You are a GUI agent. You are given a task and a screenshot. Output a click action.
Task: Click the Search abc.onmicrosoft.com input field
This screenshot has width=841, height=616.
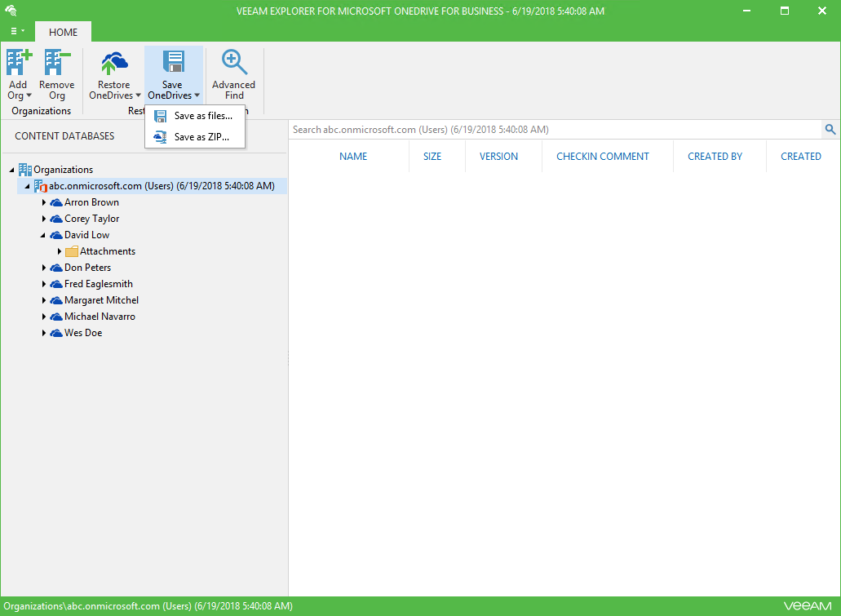click(x=556, y=129)
